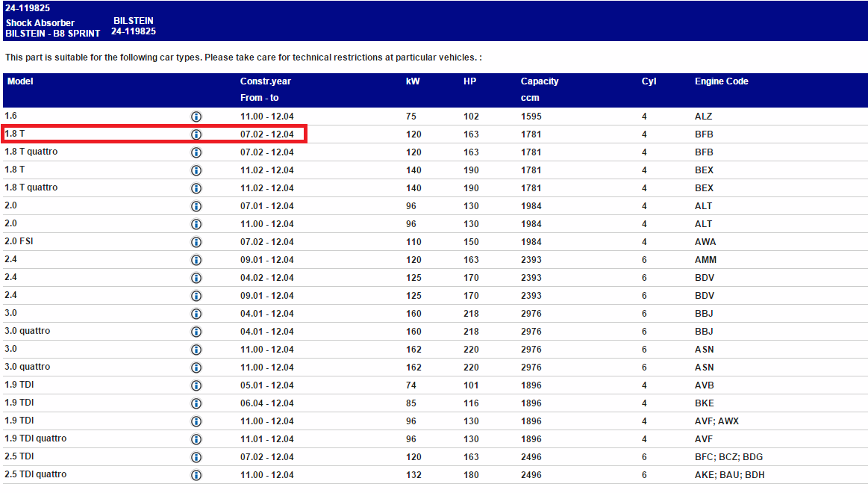This screenshot has width=868, height=493.
Task: Click the 'ccm' subheader
Action: tap(530, 98)
